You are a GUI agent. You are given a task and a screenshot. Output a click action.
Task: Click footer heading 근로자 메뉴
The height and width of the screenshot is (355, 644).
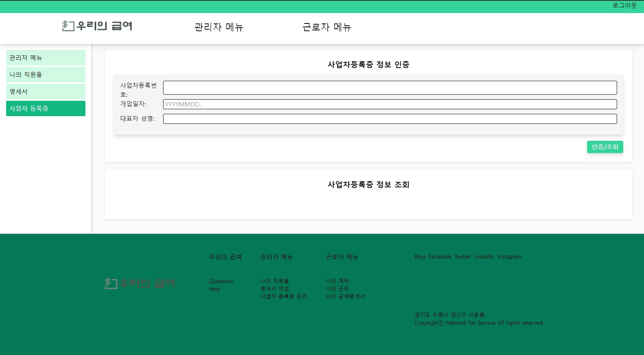click(342, 257)
